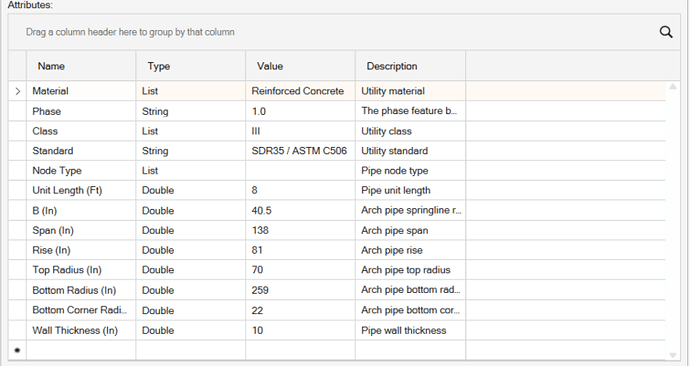This screenshot has width=690, height=366.
Task: Click the Utility material description cell
Action: coord(410,91)
